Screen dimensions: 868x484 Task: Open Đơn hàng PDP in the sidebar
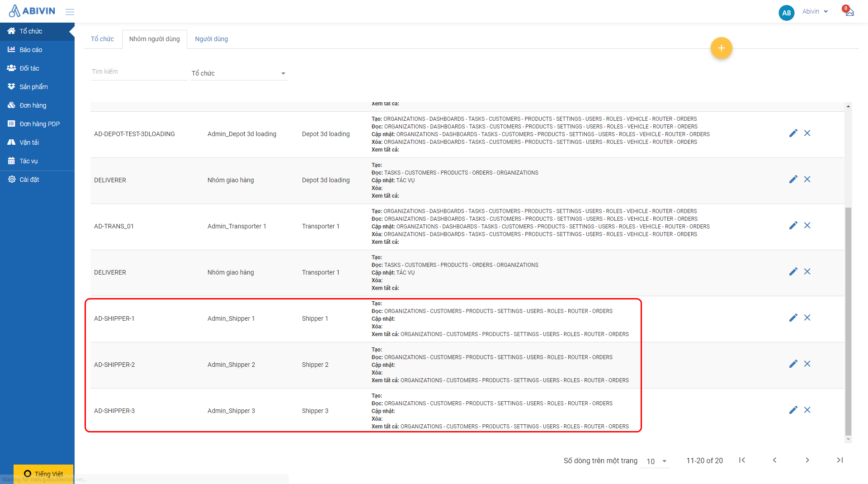point(37,124)
